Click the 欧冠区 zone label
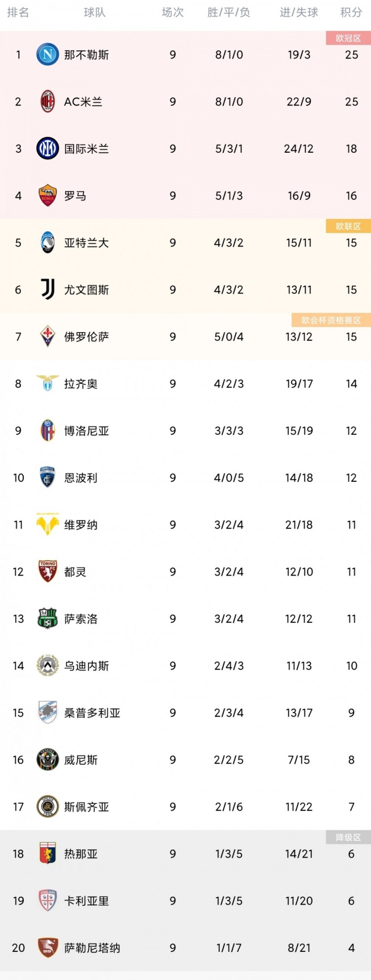The height and width of the screenshot is (980, 371). point(348,38)
